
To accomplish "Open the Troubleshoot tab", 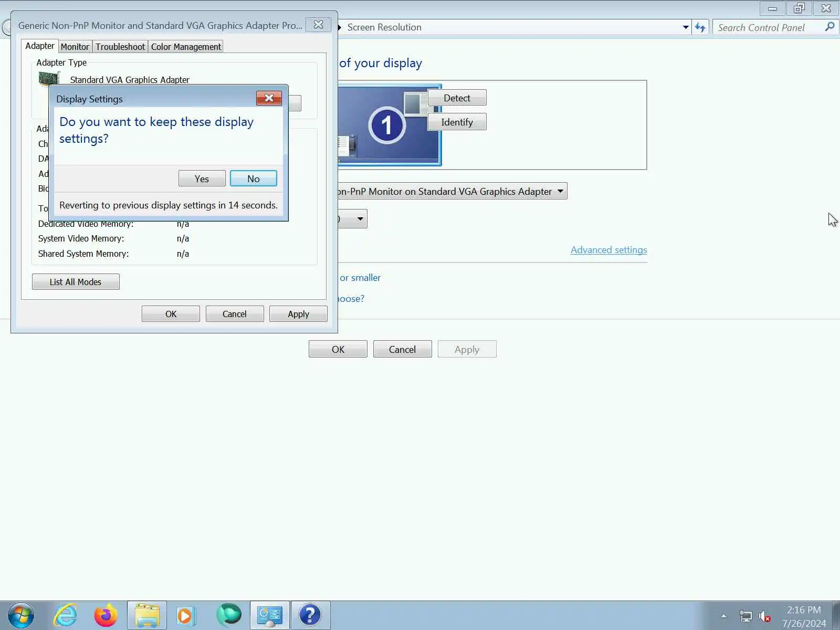I will coord(120,47).
